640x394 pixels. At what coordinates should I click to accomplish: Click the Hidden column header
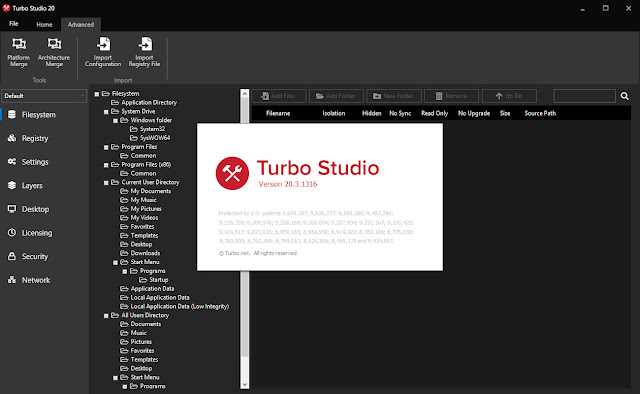(x=371, y=114)
